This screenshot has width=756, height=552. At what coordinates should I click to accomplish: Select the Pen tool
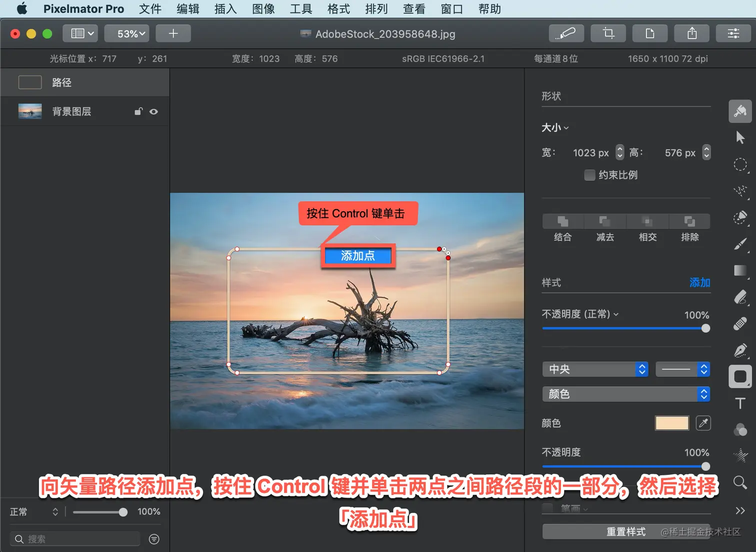click(x=740, y=350)
